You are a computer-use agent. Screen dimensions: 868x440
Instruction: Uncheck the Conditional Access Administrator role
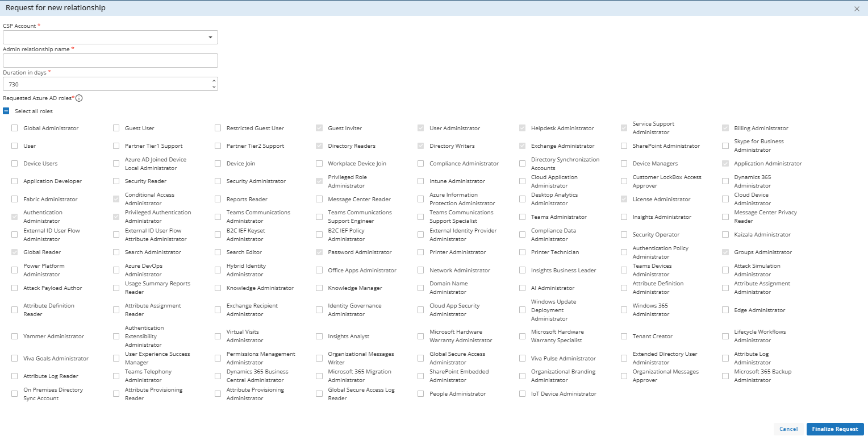pos(116,199)
